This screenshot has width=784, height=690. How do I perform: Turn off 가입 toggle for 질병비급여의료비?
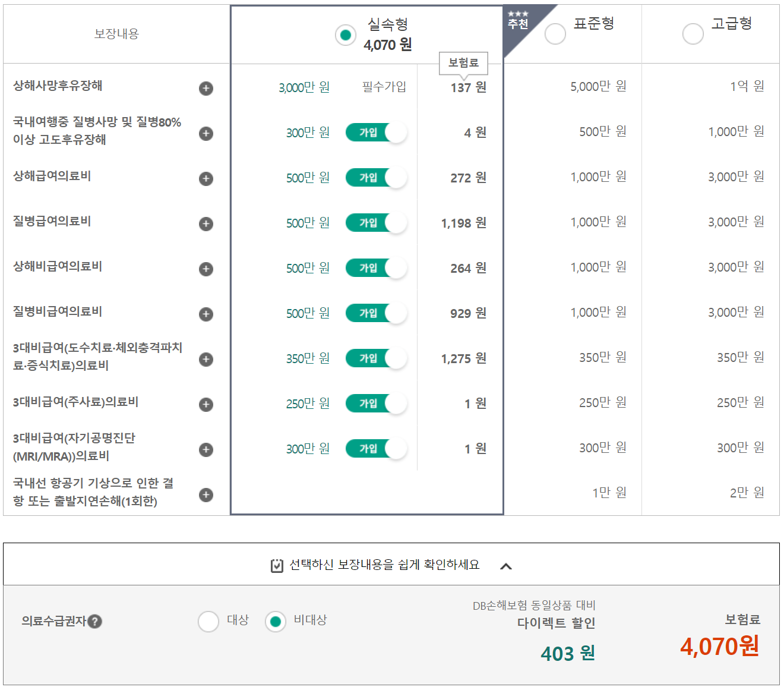376,313
